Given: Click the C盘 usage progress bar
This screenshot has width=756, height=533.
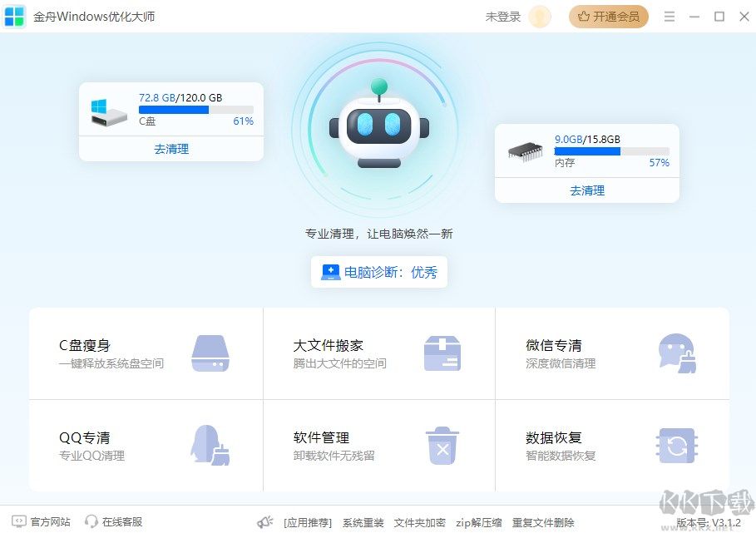Looking at the screenshot, I should tap(196, 110).
